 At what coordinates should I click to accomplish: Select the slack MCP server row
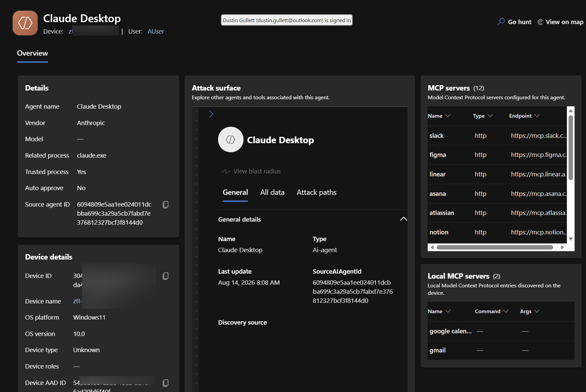click(497, 136)
